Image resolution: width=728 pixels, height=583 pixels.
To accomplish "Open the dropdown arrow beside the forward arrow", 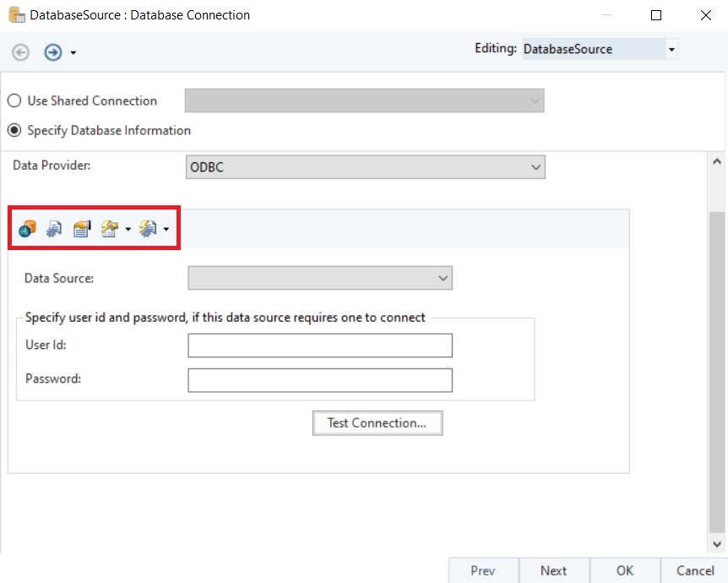I will tap(73, 53).
